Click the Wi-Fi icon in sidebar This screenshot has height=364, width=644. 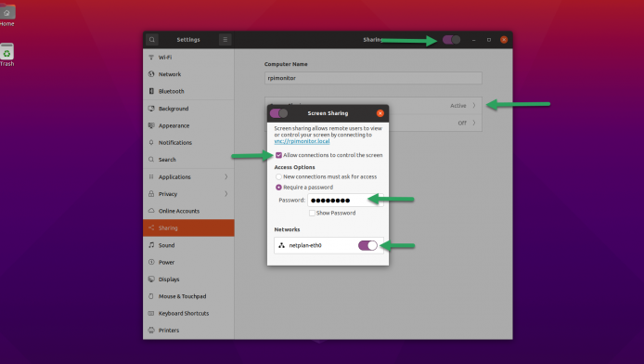click(x=151, y=57)
